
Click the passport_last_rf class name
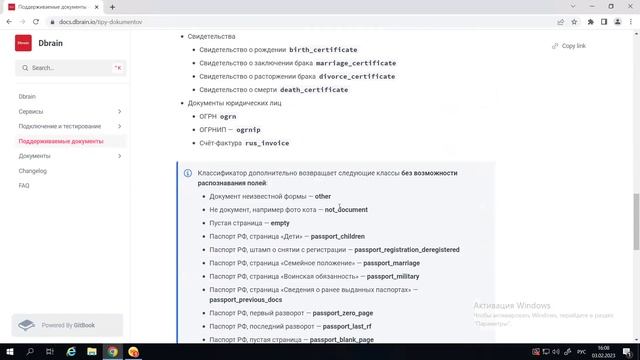347,327
